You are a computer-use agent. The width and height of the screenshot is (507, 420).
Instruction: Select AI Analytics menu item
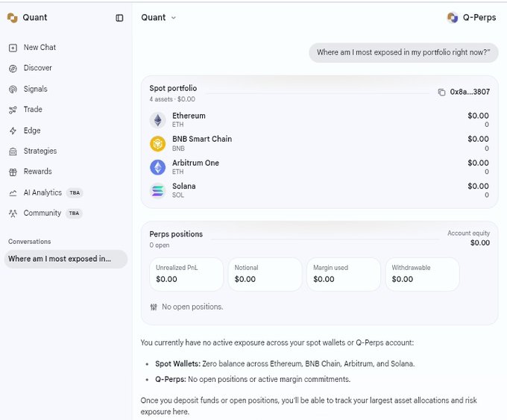click(x=42, y=192)
